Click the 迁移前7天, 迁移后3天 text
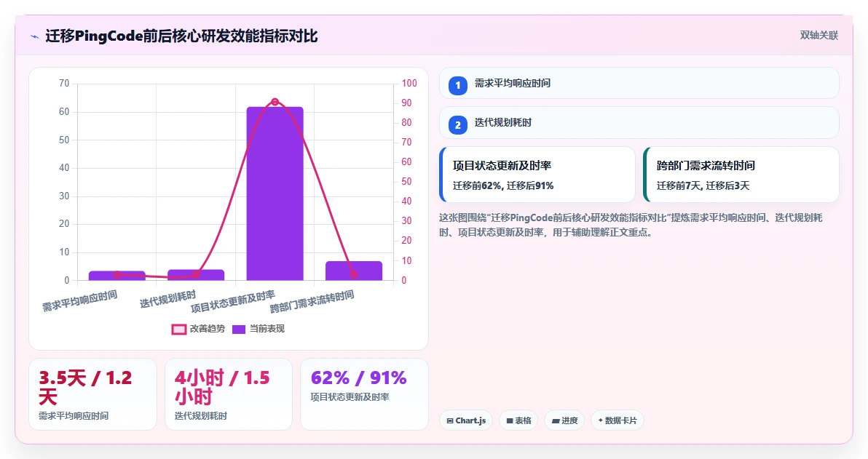 coord(703,185)
